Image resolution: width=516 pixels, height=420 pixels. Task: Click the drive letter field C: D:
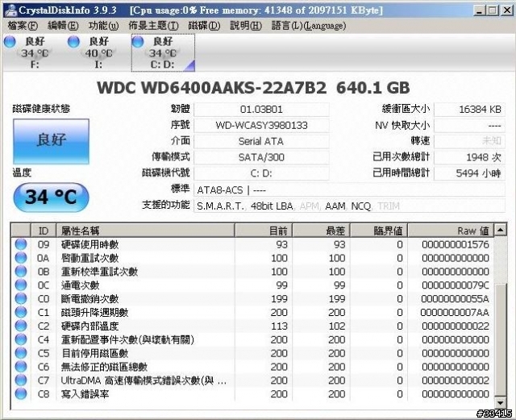point(261,173)
